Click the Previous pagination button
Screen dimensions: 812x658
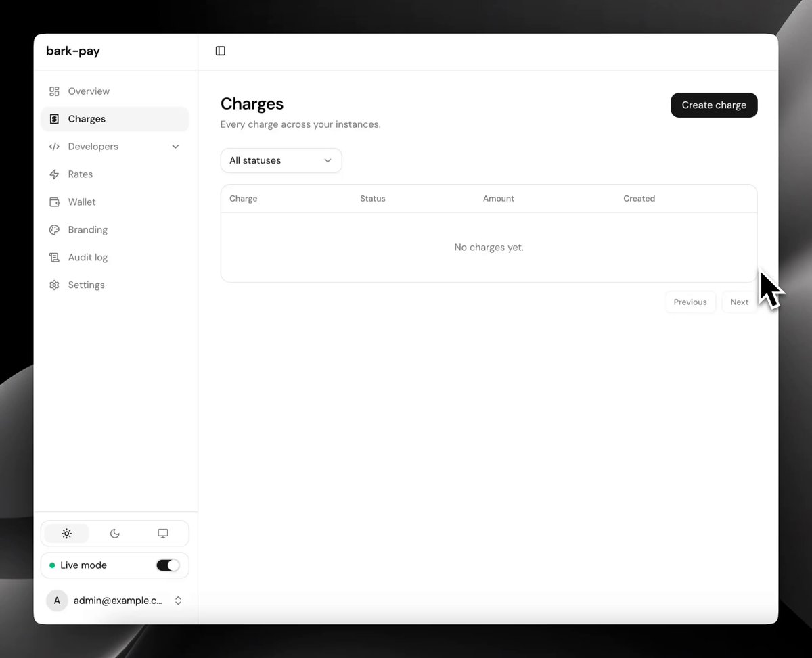tap(690, 302)
